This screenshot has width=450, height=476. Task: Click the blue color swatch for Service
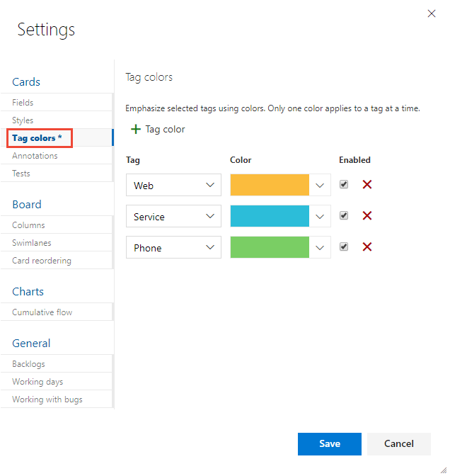[x=270, y=217]
